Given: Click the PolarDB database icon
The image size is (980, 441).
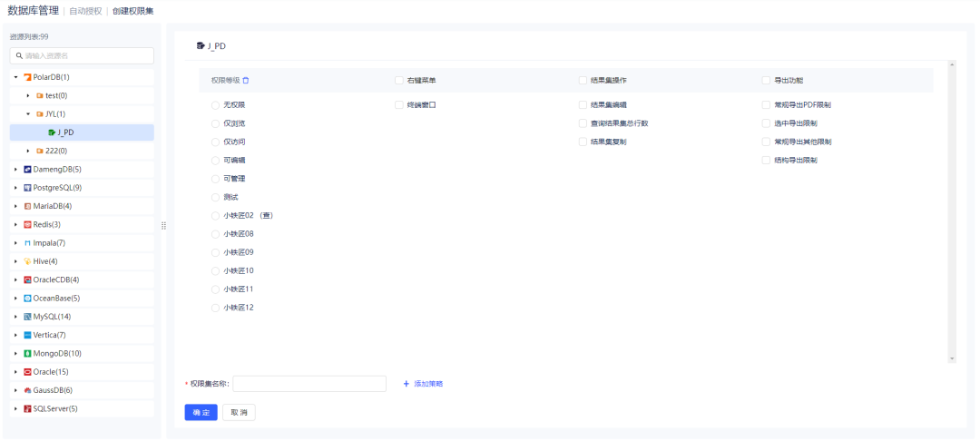Looking at the screenshot, I should (x=28, y=77).
